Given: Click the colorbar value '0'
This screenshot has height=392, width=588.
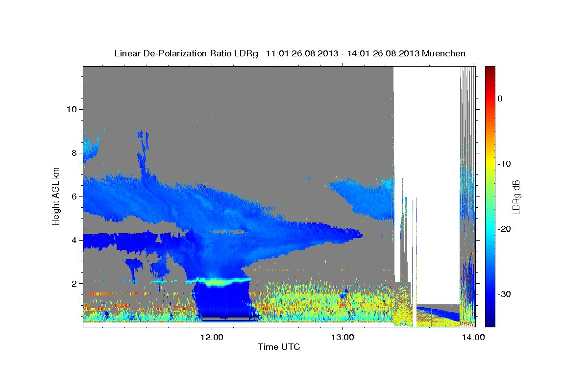Looking at the screenshot, I should [x=500, y=98].
